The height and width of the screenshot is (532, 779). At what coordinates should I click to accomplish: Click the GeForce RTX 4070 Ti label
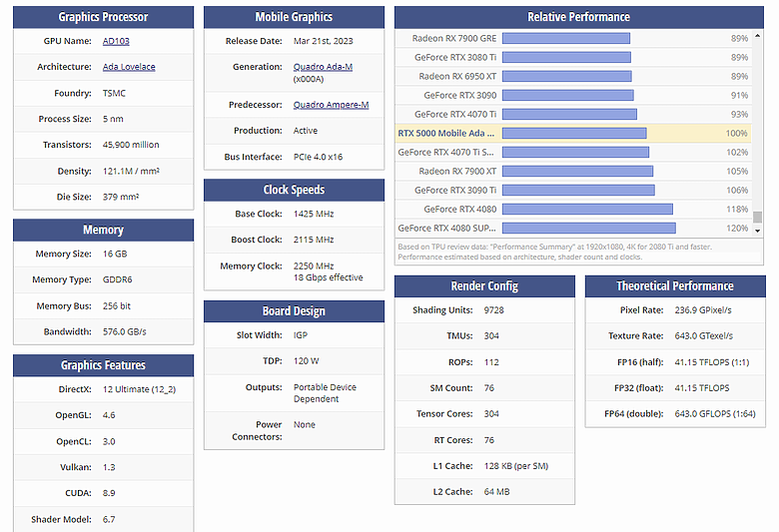click(x=455, y=114)
